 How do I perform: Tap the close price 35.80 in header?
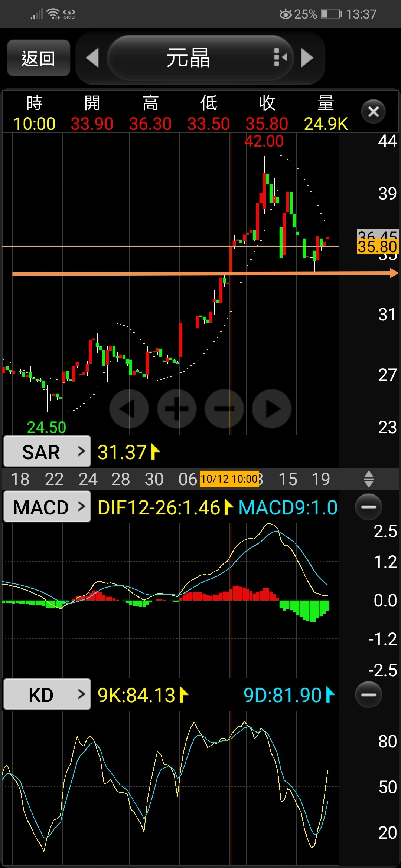(x=267, y=124)
